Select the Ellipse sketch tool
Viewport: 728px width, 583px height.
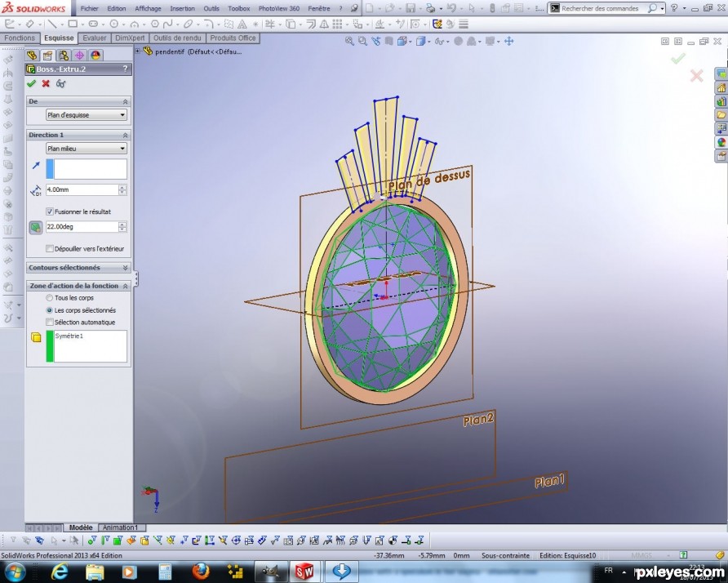pyautogui.click(x=188, y=24)
